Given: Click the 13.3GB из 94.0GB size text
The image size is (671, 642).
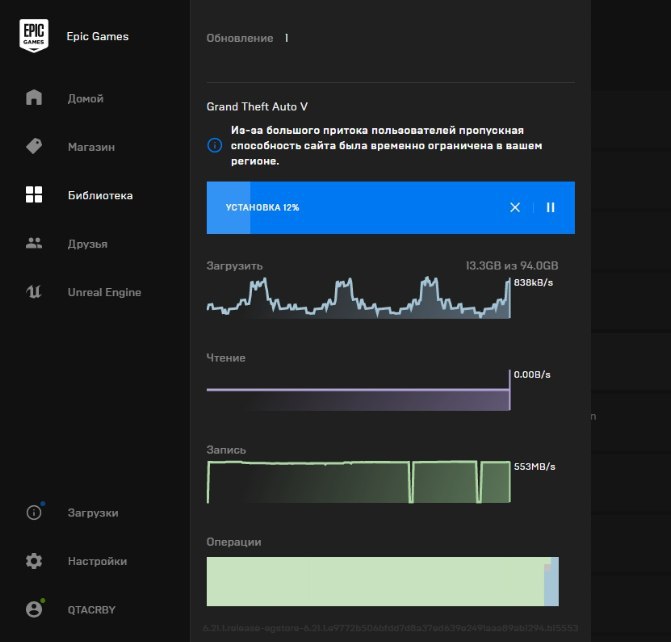Looking at the screenshot, I should click(x=512, y=266).
